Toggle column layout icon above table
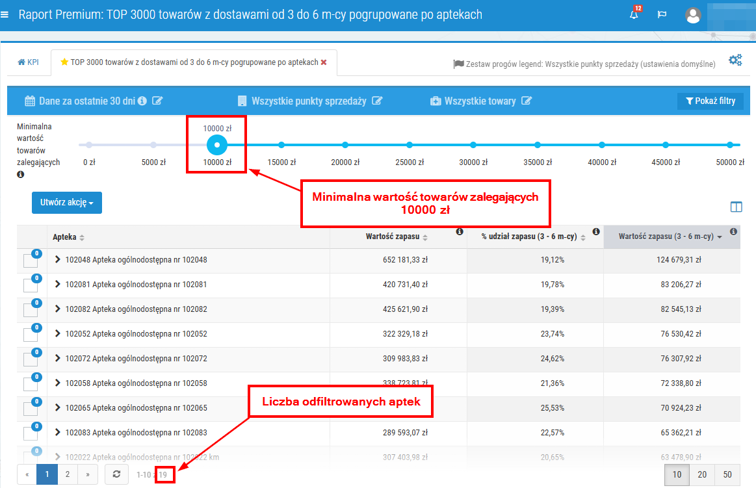Viewport: 756px width, 488px height. click(736, 207)
